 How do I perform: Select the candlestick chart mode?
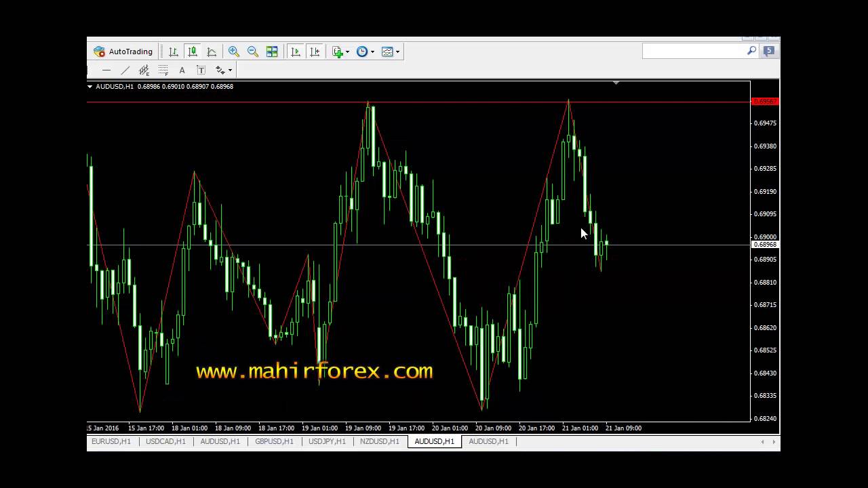pos(193,52)
